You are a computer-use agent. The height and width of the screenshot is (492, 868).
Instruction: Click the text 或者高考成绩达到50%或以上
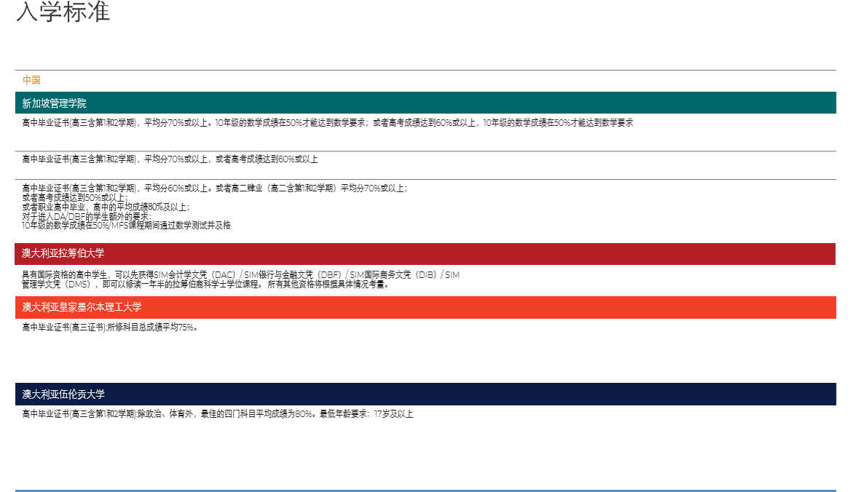75,197
